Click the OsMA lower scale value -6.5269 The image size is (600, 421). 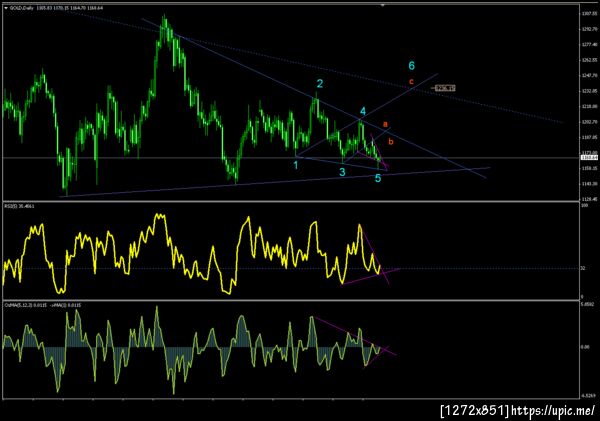tap(589, 396)
